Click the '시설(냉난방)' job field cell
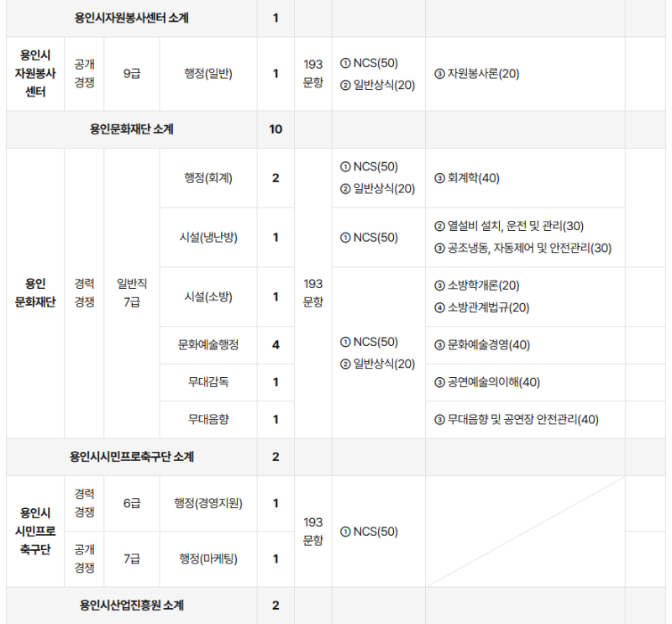The height and width of the screenshot is (624, 672). click(208, 238)
